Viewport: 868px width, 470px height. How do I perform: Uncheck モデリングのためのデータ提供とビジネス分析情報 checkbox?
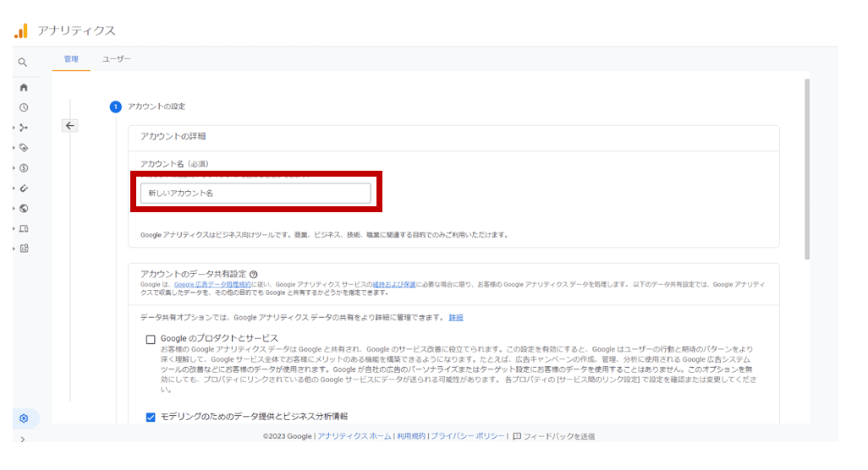click(x=151, y=417)
